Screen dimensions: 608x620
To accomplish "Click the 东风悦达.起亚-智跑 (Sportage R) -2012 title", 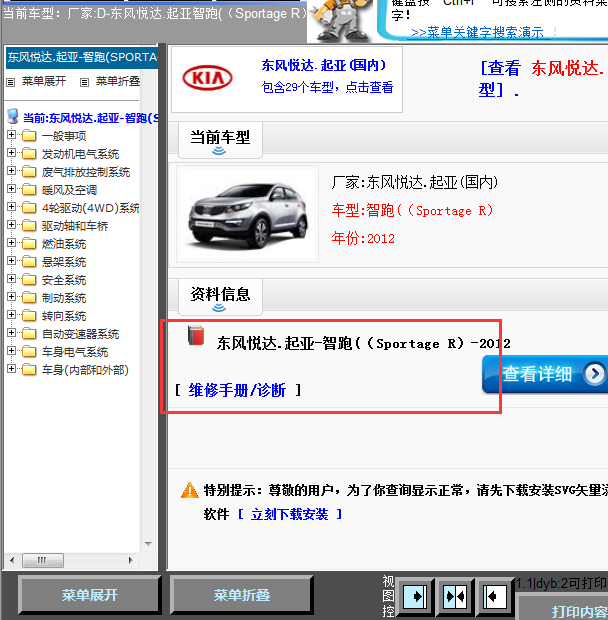I will coord(363,343).
